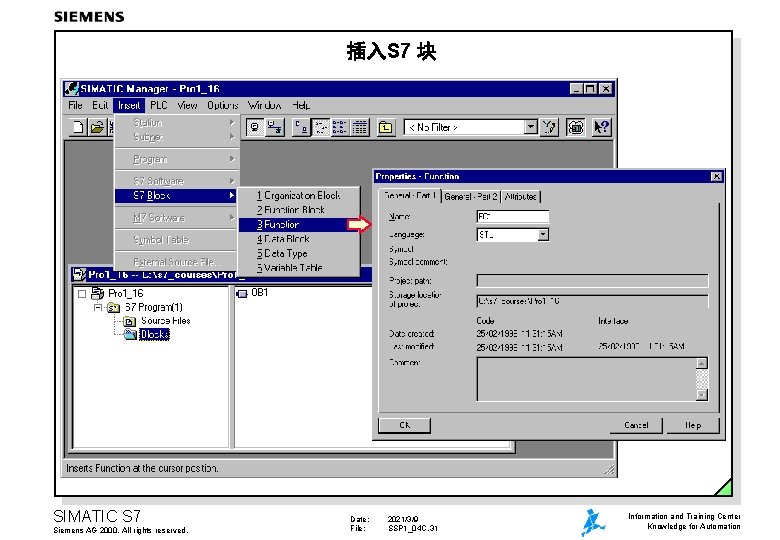The width and height of the screenshot is (780, 540).
Task: Click the Project path field
Action: [592, 281]
